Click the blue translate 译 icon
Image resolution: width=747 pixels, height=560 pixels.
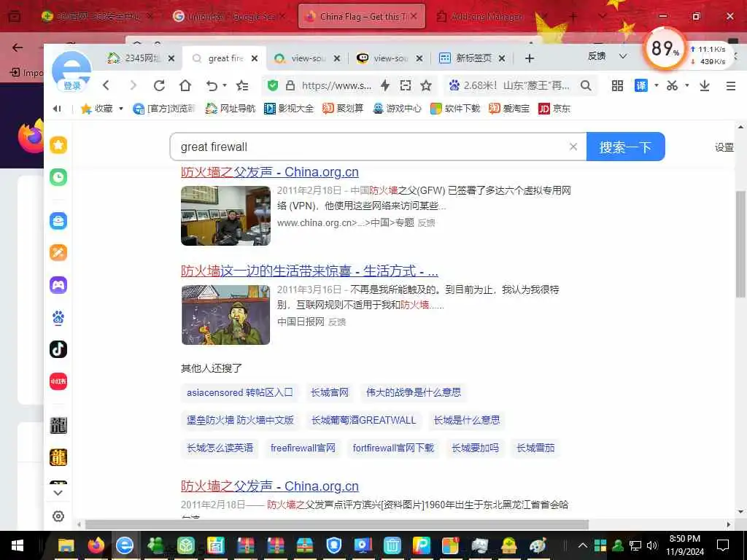pos(641,86)
